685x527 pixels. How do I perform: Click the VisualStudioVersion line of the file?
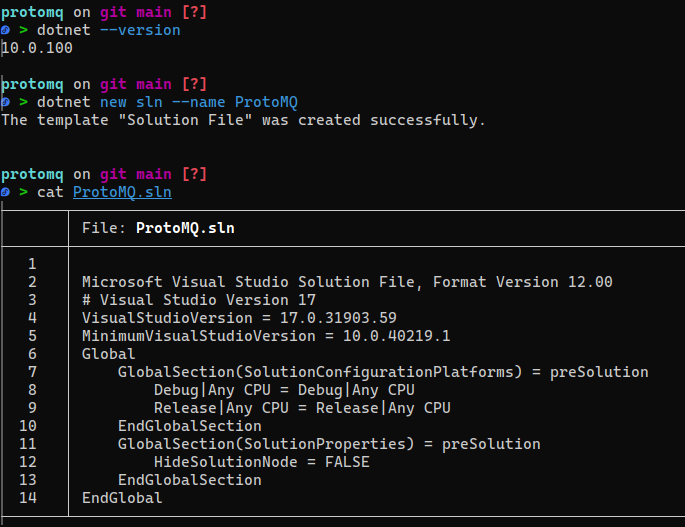click(x=239, y=318)
